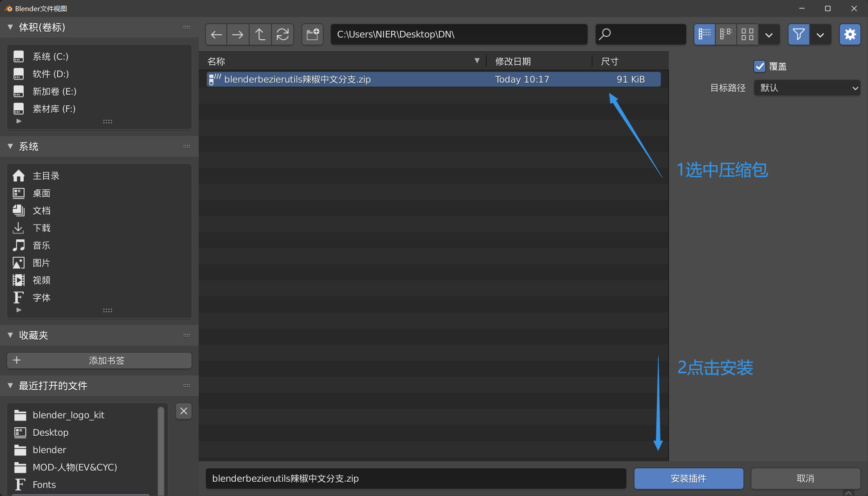
Task: Switch to horizontal list display mode
Action: tap(725, 34)
